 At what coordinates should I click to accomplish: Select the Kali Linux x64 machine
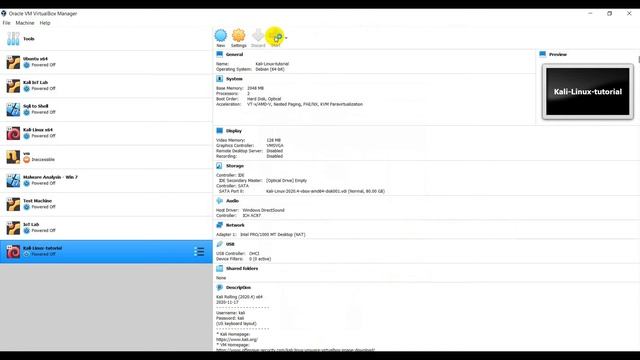pyautogui.click(x=106, y=133)
